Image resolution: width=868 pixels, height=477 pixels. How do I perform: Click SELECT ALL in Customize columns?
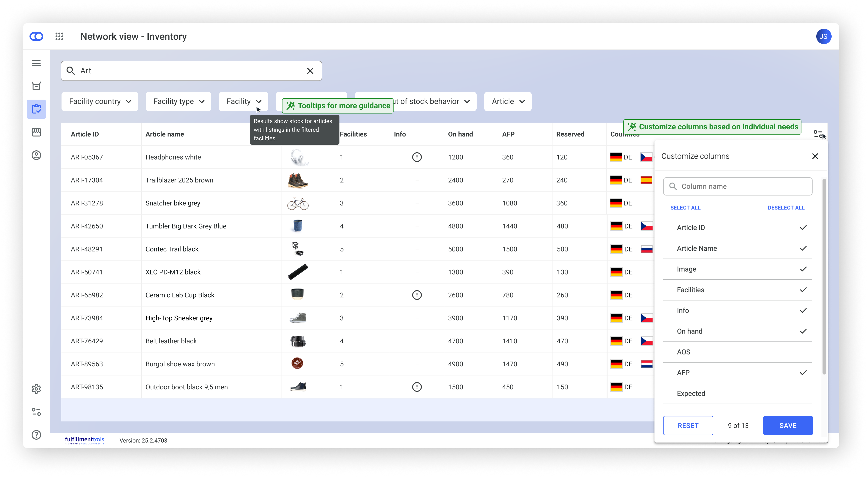point(685,208)
